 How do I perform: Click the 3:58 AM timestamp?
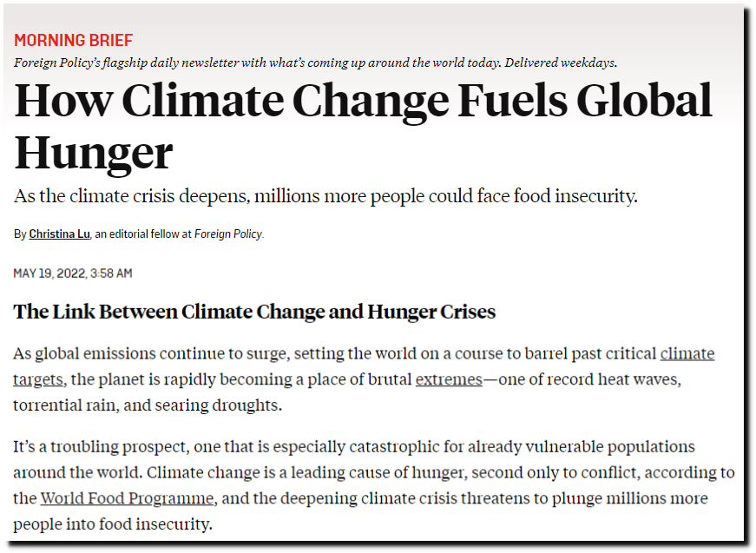[111, 273]
